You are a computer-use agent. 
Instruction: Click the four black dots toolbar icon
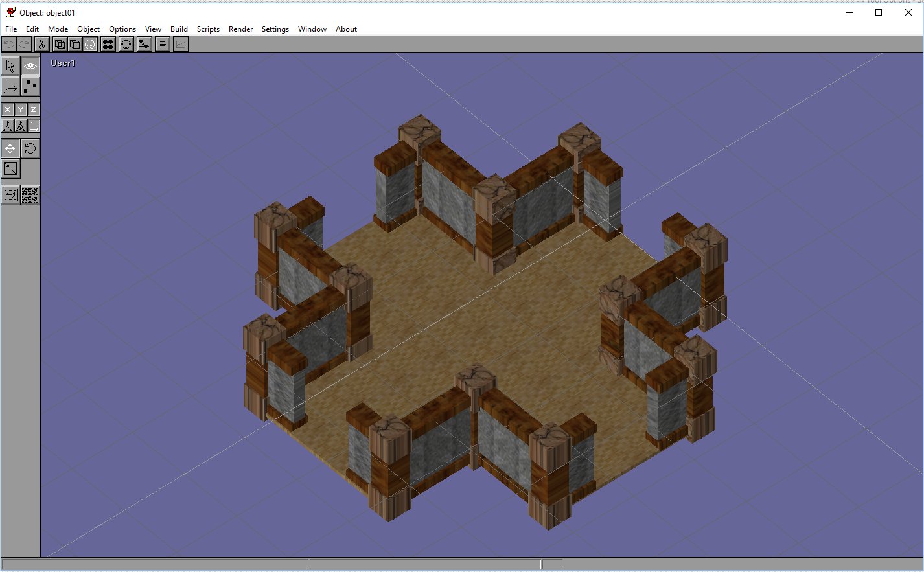(x=108, y=44)
